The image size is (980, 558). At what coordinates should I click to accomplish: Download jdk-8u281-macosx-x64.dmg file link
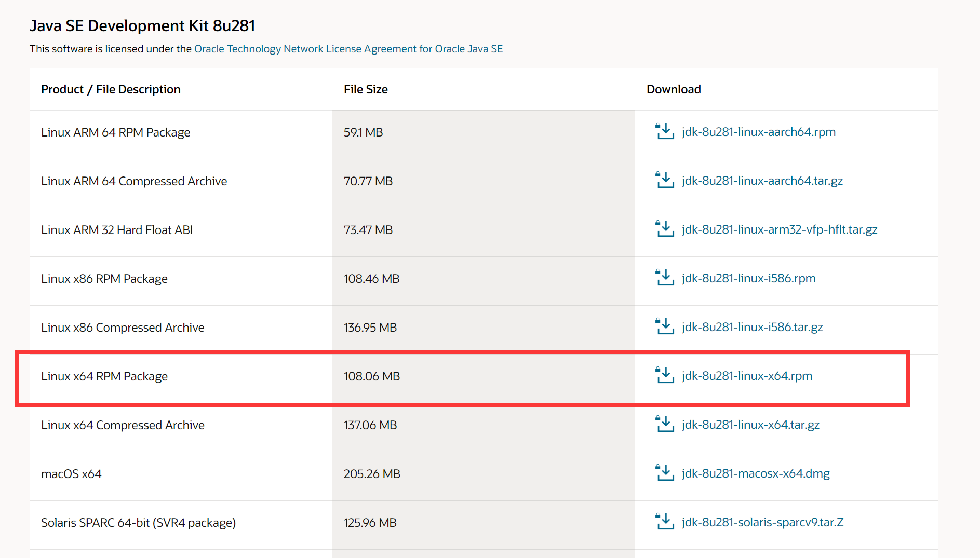click(x=756, y=473)
